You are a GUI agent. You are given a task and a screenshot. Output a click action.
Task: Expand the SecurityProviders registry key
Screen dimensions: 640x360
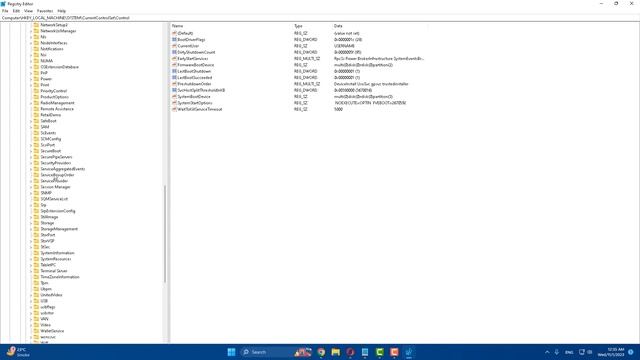tap(31, 163)
